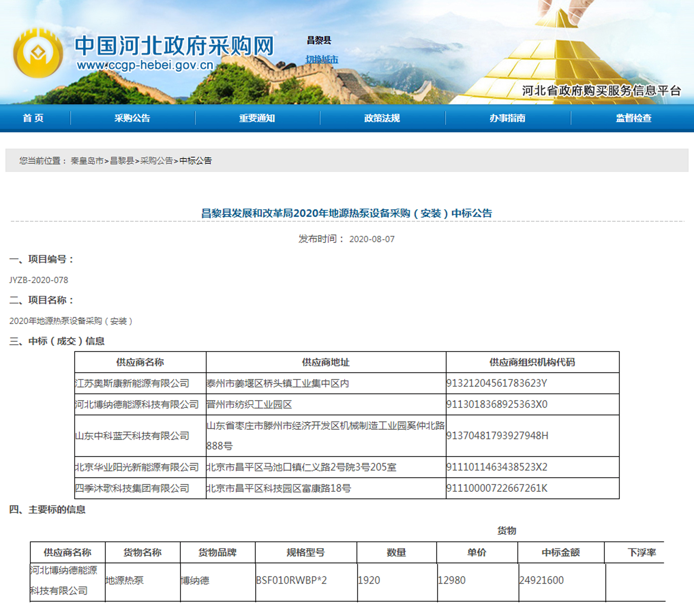
Task: Click 秦皇岛市 in the breadcrumb
Action: click(87, 161)
